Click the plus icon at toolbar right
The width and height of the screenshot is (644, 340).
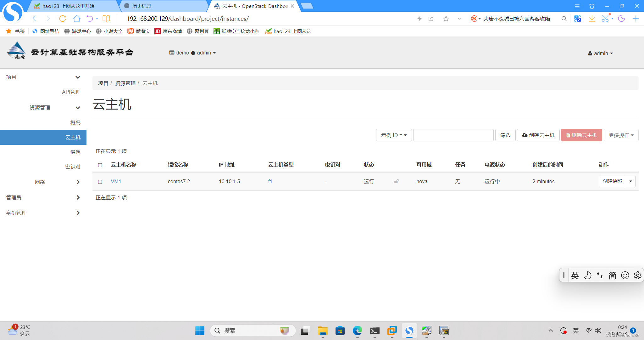tap(636, 19)
